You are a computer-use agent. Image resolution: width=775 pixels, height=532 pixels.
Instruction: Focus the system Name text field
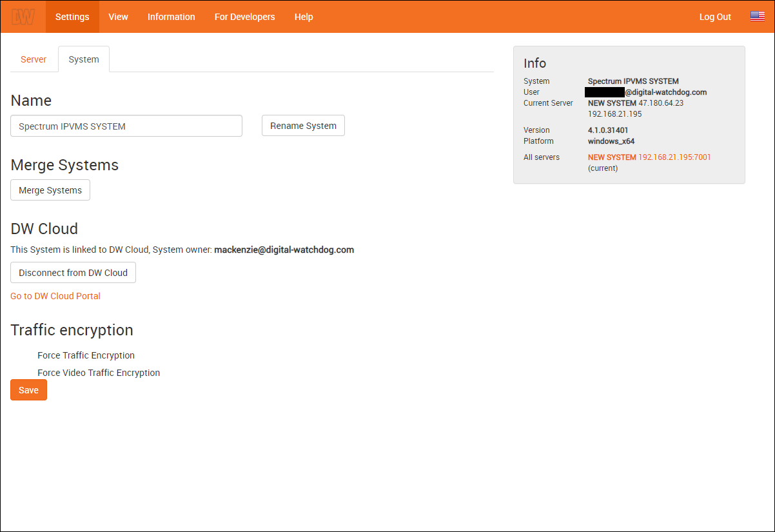(x=126, y=126)
